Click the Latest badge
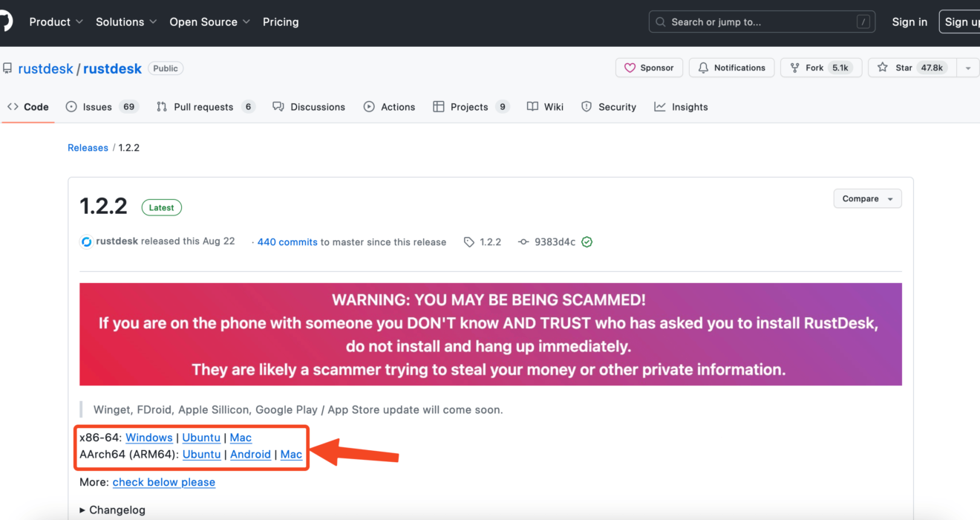 [161, 208]
